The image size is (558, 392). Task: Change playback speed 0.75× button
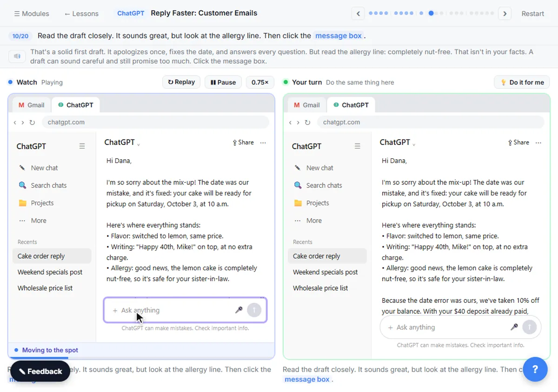[x=260, y=82]
